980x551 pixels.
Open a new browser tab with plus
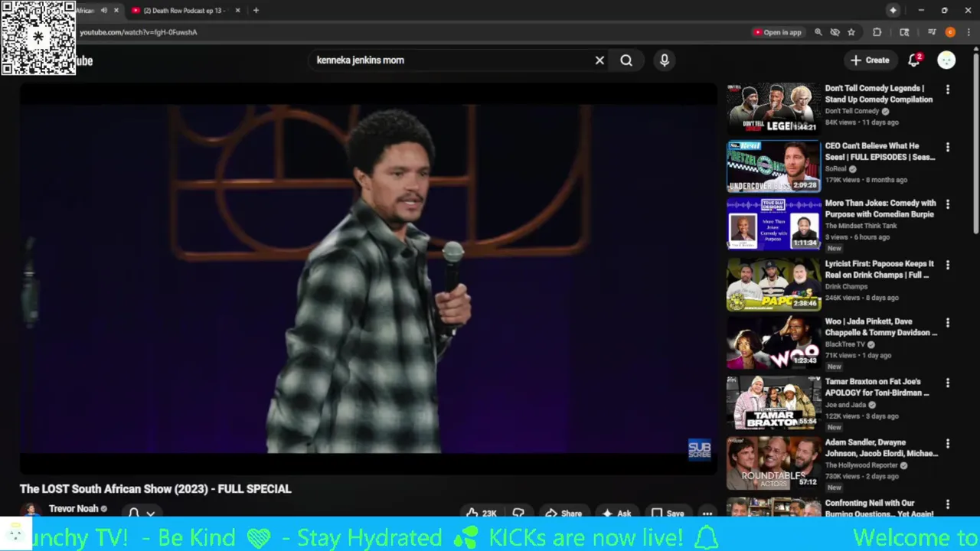tap(256, 11)
